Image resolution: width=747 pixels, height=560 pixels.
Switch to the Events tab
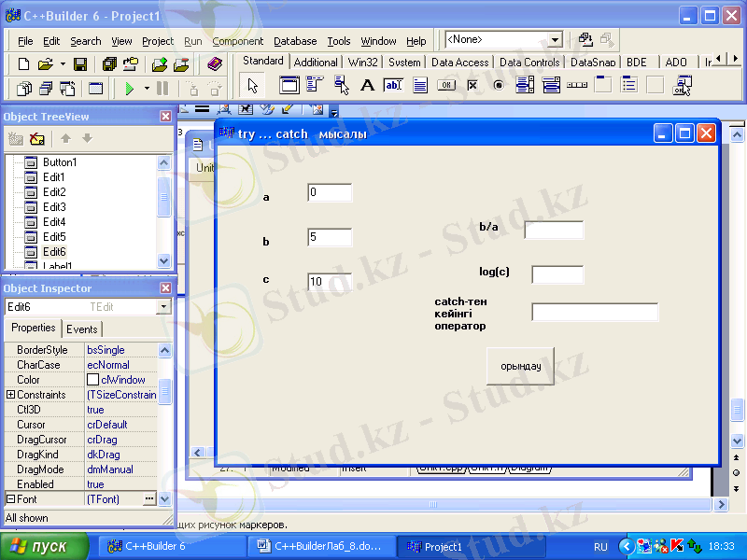[81, 329]
